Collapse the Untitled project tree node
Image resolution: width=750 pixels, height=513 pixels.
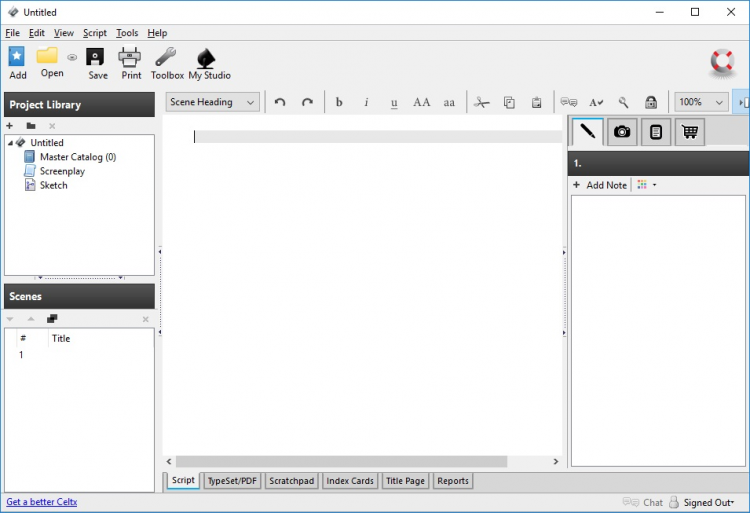10,143
